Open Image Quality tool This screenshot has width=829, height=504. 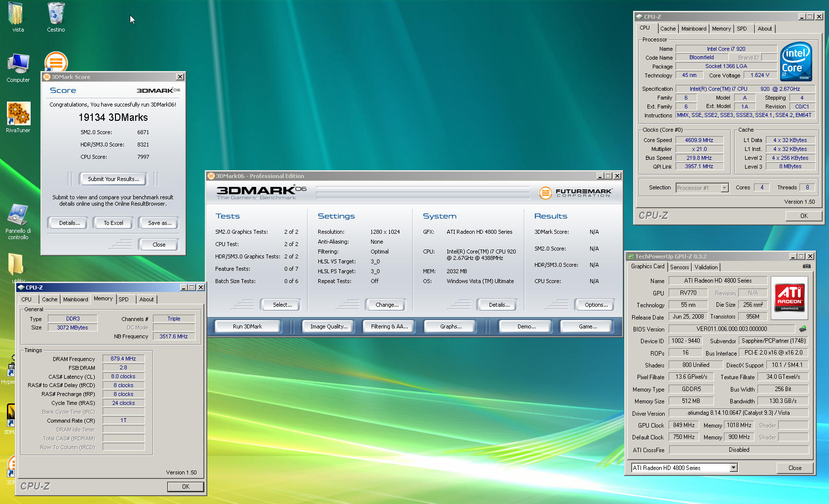coord(329,326)
